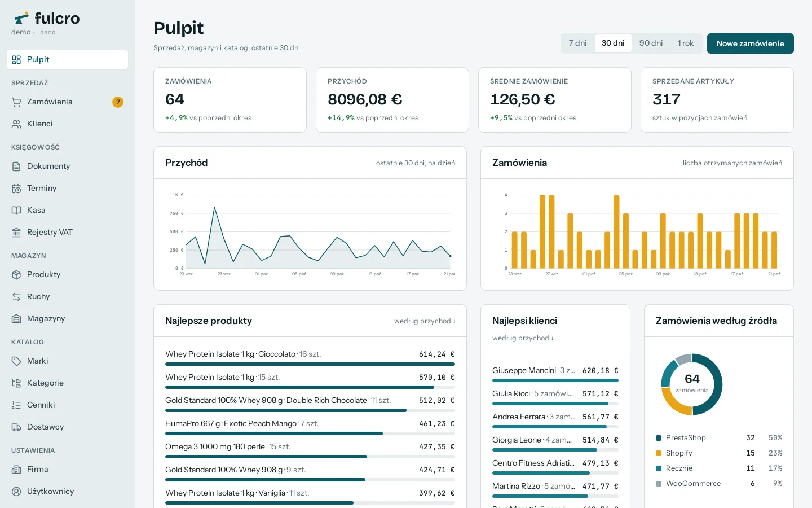Click the Produkty box icon

16,275
